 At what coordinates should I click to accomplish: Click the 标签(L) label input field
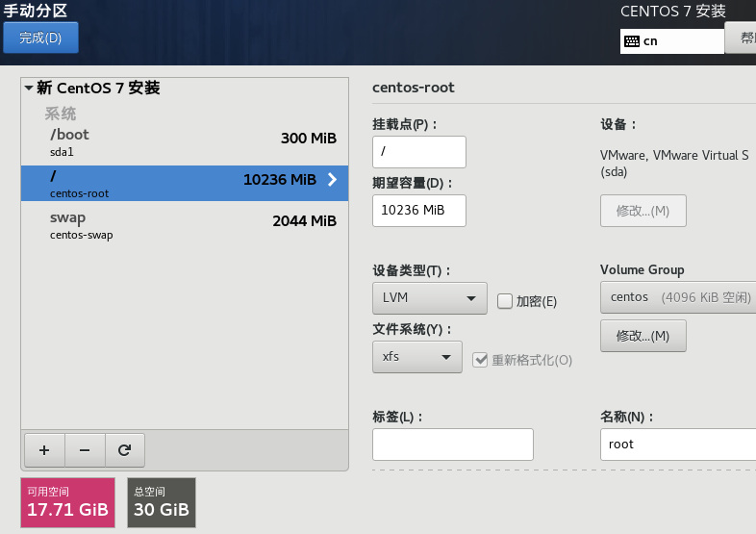(x=453, y=445)
